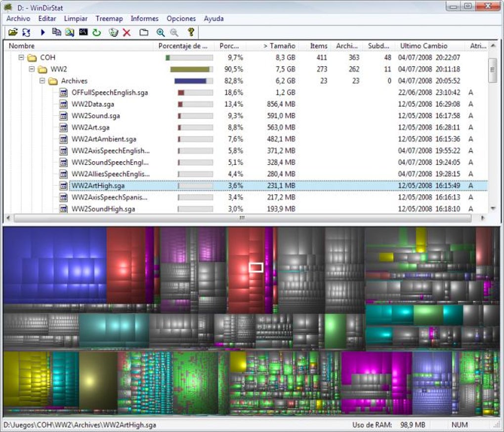Select the WW2ArtAmbient.sga file name
The height and width of the screenshot is (432, 504).
pyautogui.click(x=104, y=139)
